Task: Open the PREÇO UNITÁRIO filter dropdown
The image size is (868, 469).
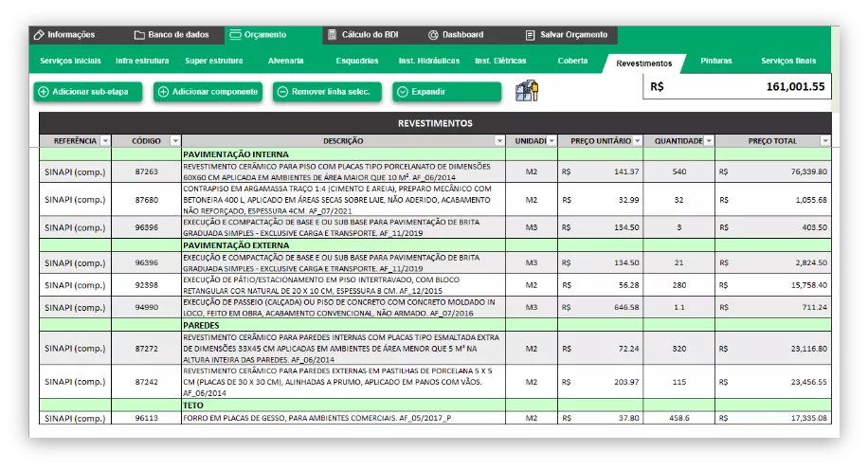Action: (x=637, y=141)
